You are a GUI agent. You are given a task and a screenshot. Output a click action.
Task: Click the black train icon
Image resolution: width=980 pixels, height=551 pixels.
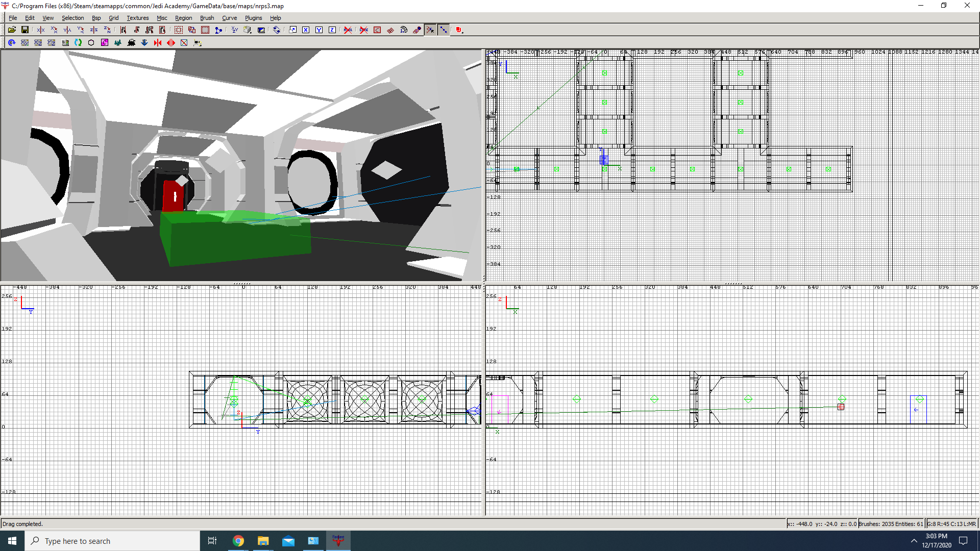[131, 43]
